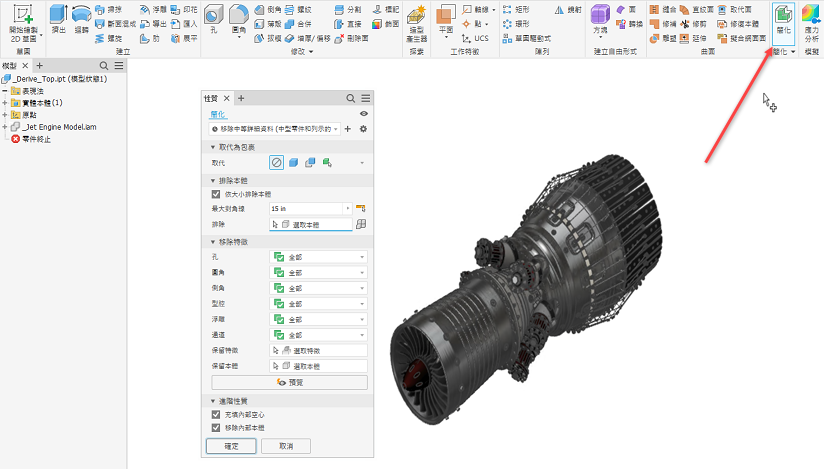824x469 pixels.
Task: Collapse the 排除本體 section
Action: (x=213, y=180)
